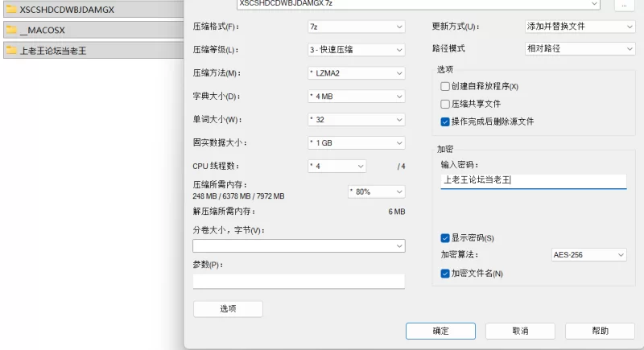This screenshot has width=644, height=350.
Task: Uncheck 加密文件名 checkbox
Action: pyautogui.click(x=445, y=274)
